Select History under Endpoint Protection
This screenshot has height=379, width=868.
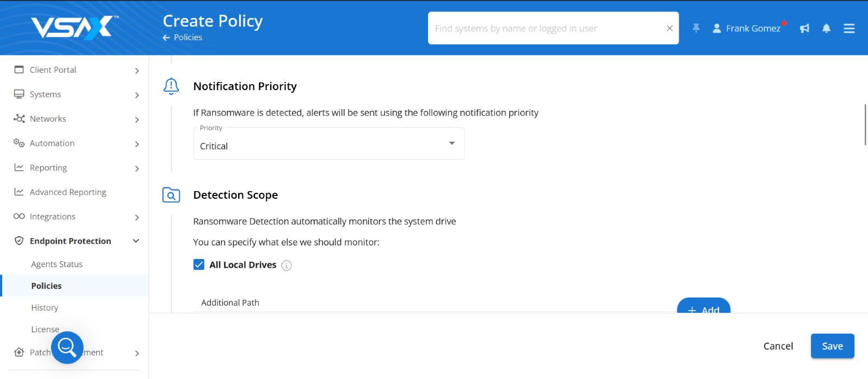44,308
